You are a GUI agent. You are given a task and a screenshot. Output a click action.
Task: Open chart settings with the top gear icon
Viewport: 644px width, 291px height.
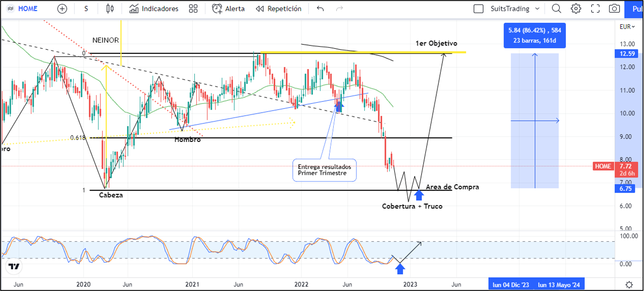click(576, 9)
